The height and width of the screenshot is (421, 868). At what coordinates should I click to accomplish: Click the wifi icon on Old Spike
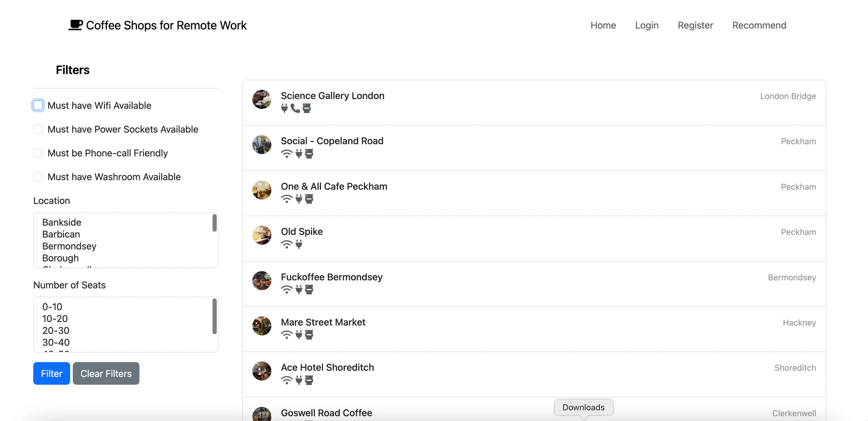click(286, 244)
